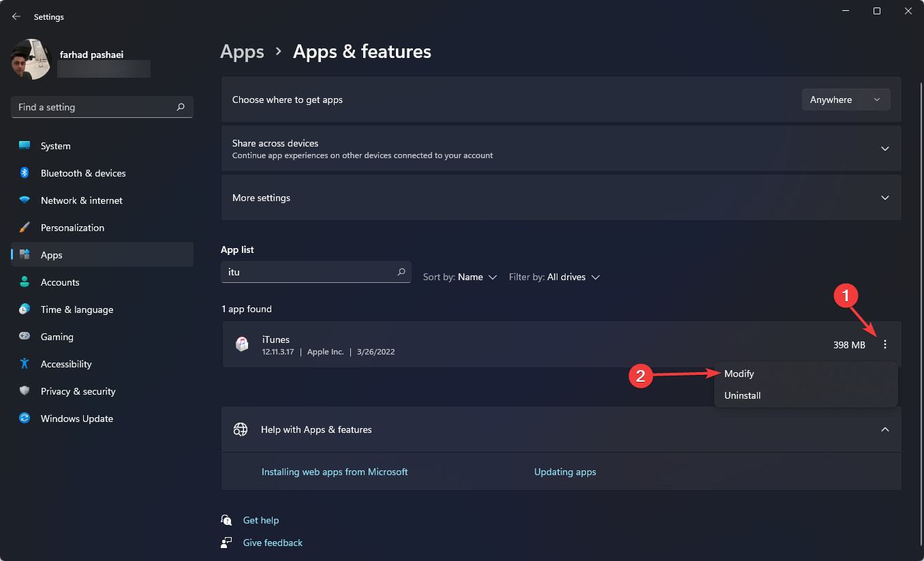Click the iTunes three-dot options icon
The height and width of the screenshot is (561, 924).
(885, 345)
